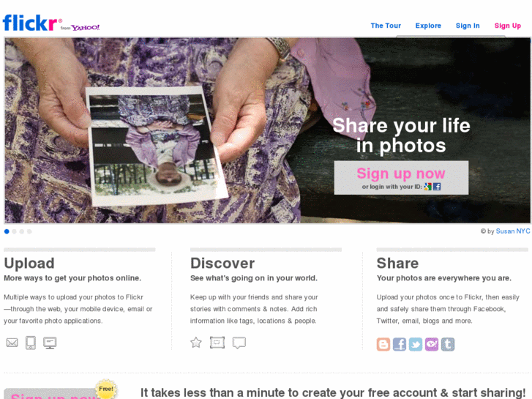Image resolution: width=532 pixels, height=399 pixels.
Task: Click the Yahoo purple share icon
Action: pos(432,344)
